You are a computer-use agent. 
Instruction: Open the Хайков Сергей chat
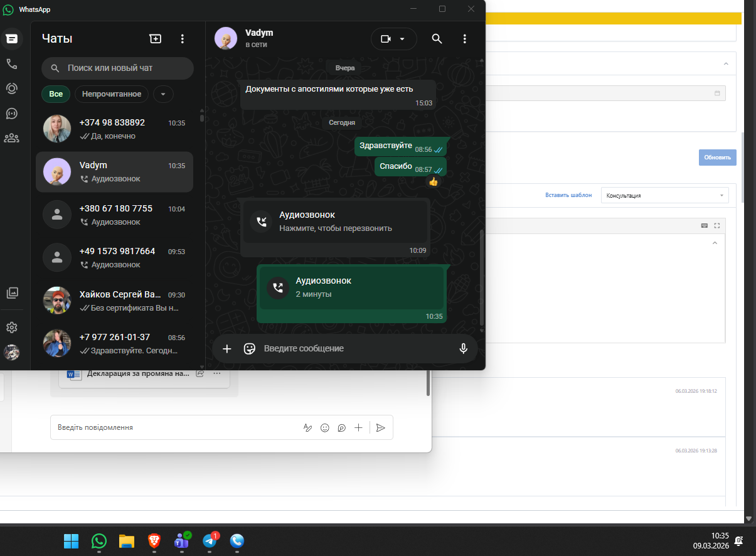point(114,301)
